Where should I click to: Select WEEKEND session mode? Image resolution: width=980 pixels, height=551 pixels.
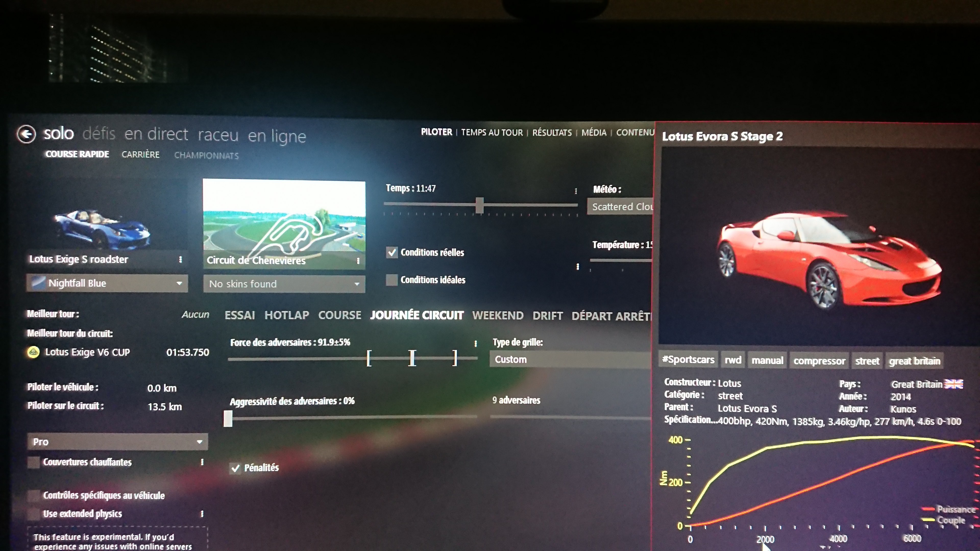click(x=498, y=316)
